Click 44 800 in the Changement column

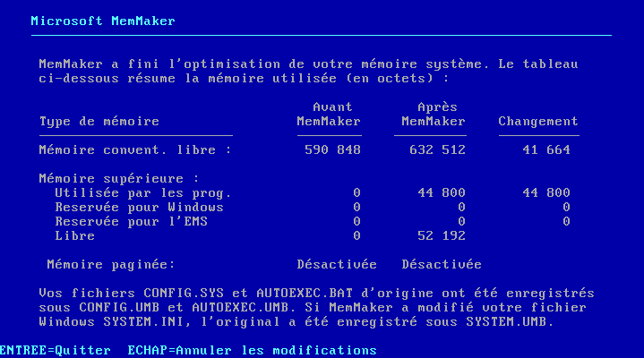point(546,193)
